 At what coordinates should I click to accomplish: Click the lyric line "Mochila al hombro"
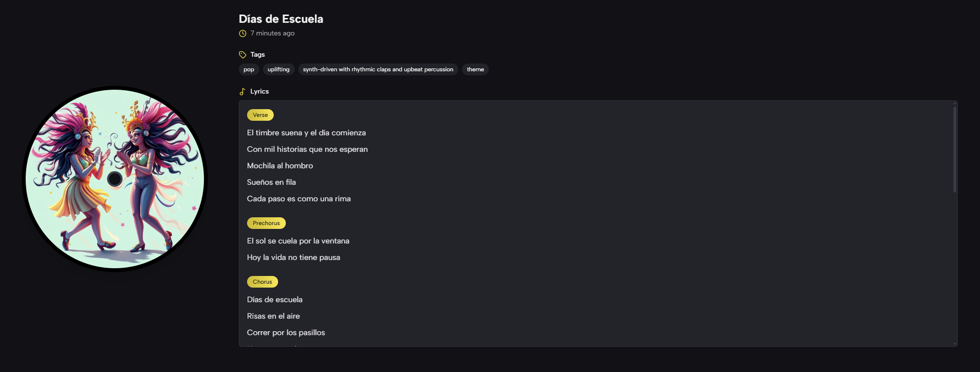click(280, 166)
